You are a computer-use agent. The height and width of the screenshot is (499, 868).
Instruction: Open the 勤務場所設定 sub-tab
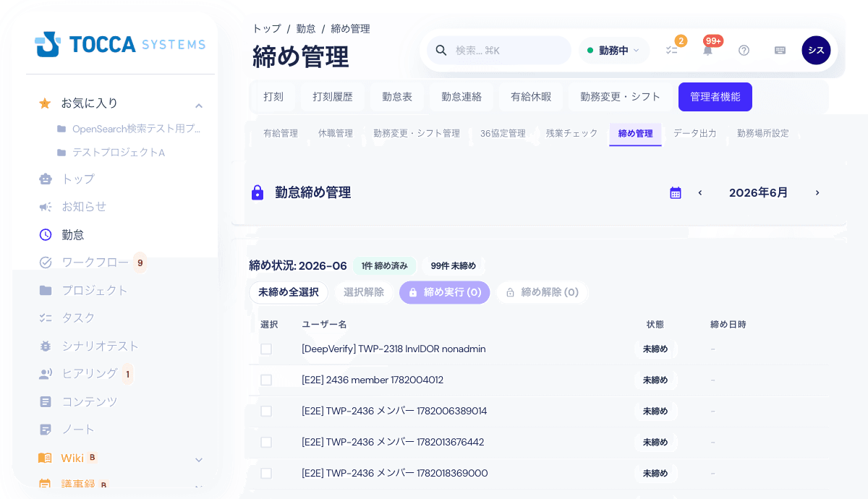point(763,134)
